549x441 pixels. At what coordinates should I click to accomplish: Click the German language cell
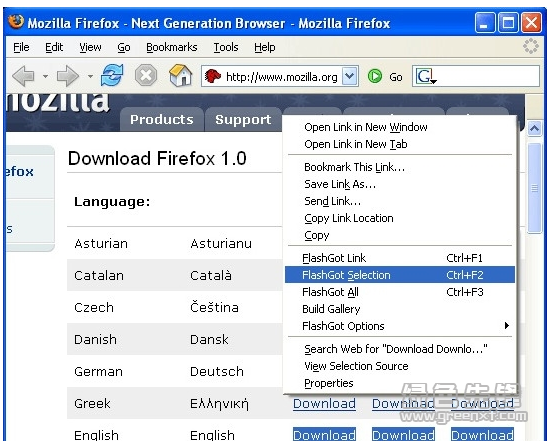[98, 371]
